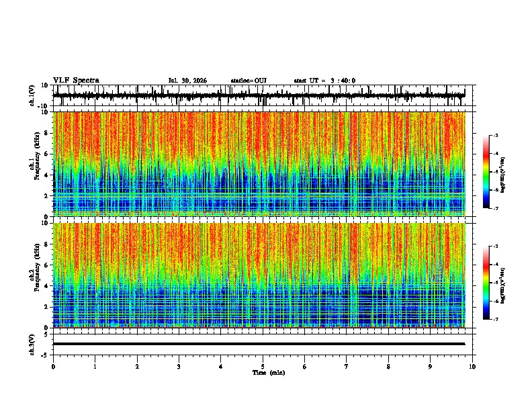Click the 'ch.1(V)' waveform axis label
The width and height of the screenshot is (532, 411).
(32, 95)
